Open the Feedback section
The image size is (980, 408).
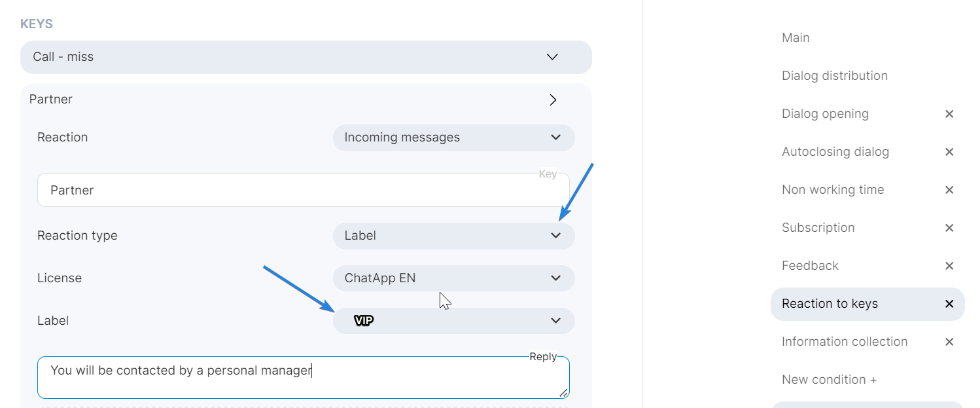coord(810,266)
